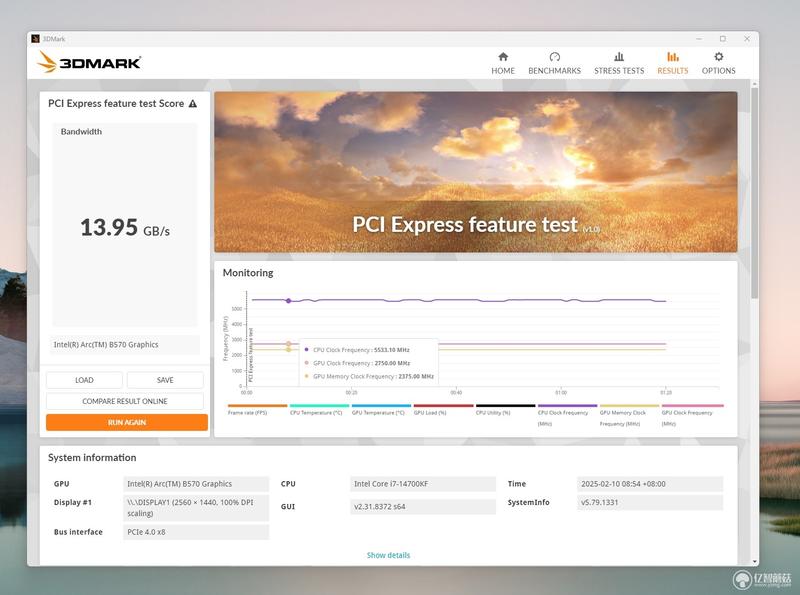Click the vertical scrollbar thumb
This screenshot has width=800, height=595.
tap(755, 193)
